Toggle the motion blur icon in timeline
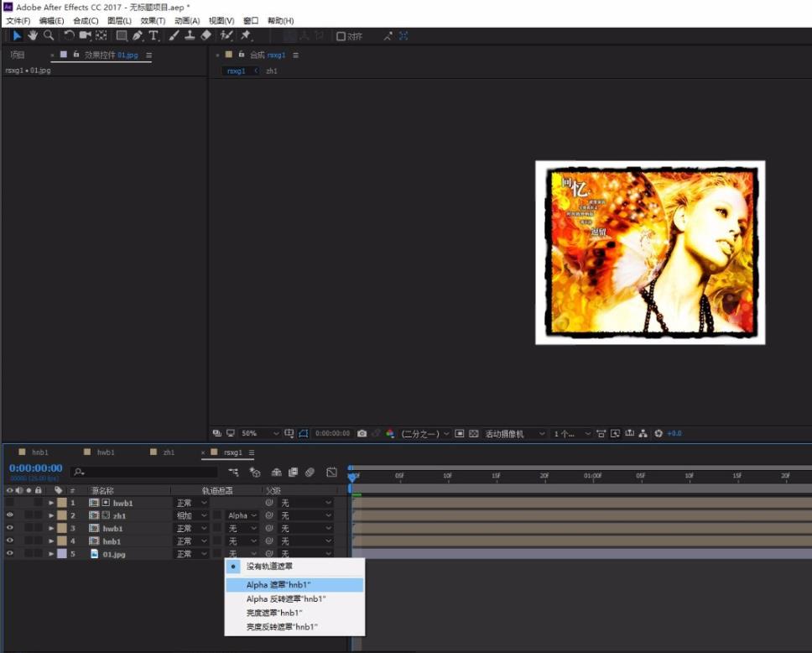This screenshot has width=812, height=653. [x=310, y=473]
